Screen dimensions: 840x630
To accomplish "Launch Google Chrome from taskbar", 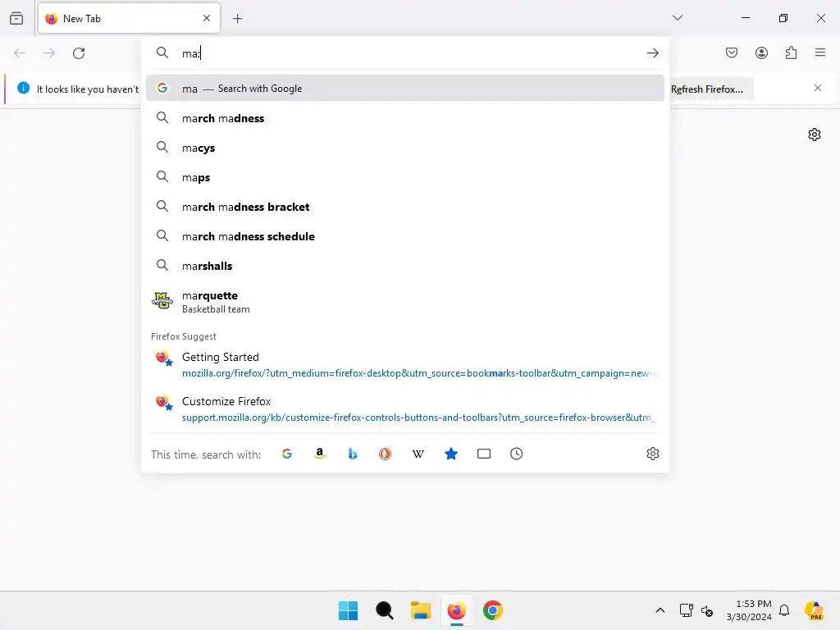I will [x=493, y=610].
